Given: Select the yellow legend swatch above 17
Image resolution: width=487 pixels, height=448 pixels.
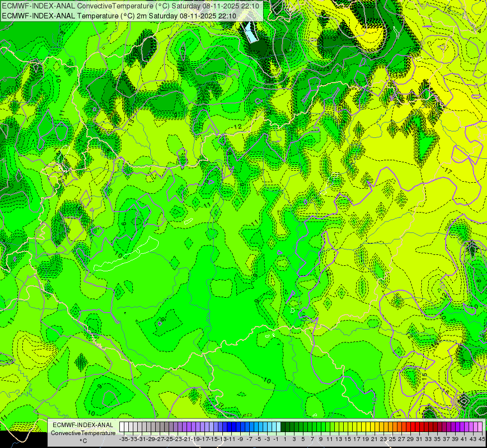Looking at the screenshot, I should tap(355, 427).
